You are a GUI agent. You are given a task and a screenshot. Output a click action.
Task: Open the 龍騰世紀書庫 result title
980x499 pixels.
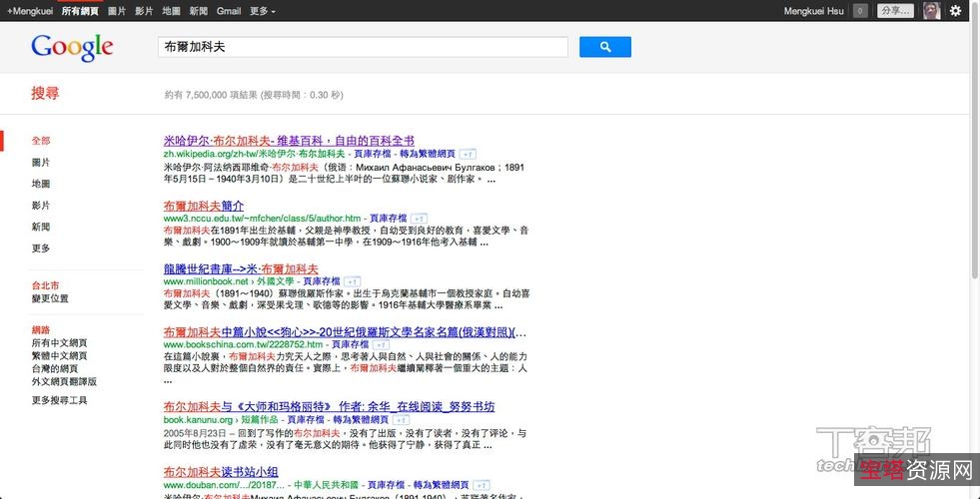click(x=241, y=269)
